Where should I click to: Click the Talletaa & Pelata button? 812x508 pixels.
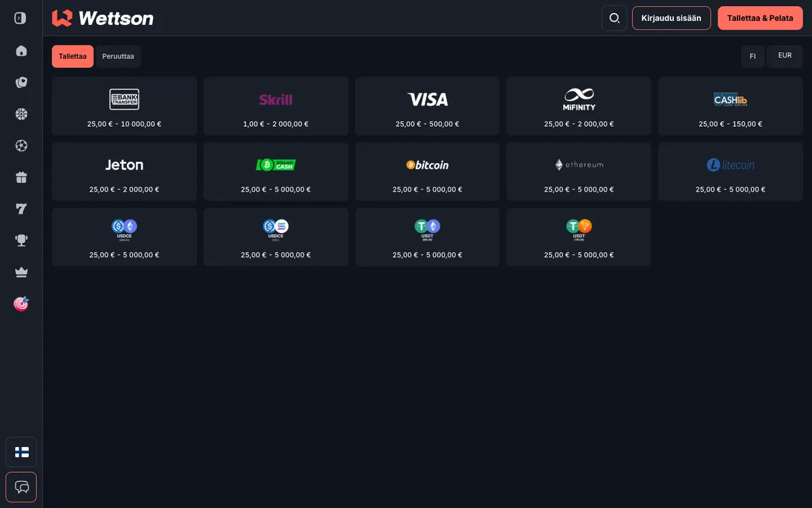760,18
